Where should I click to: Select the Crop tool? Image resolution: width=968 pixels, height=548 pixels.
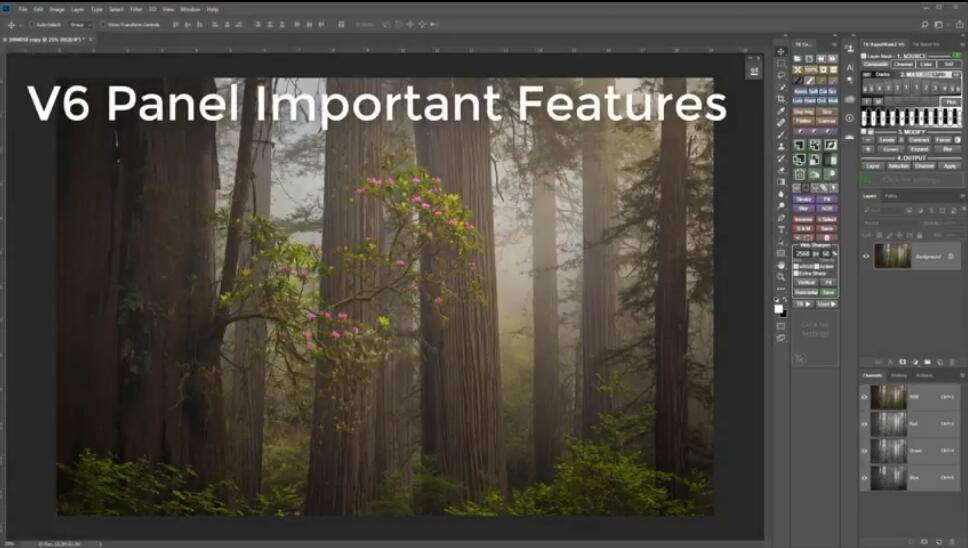point(781,98)
